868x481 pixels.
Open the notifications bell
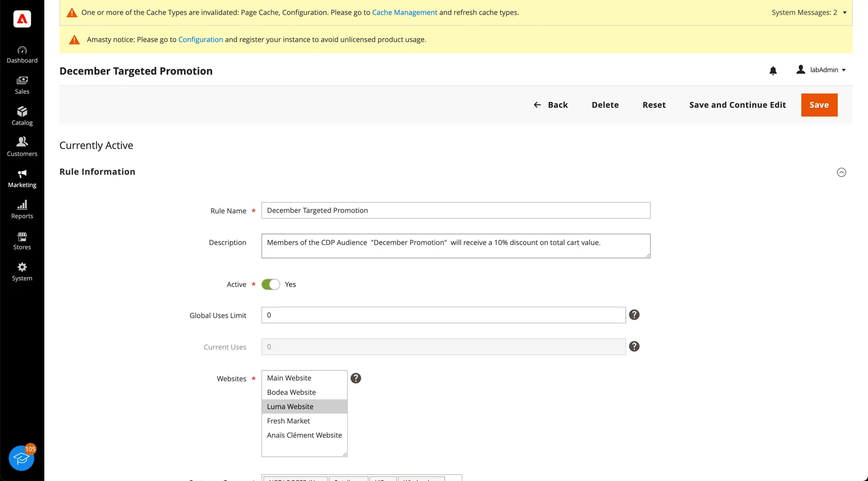tap(773, 70)
